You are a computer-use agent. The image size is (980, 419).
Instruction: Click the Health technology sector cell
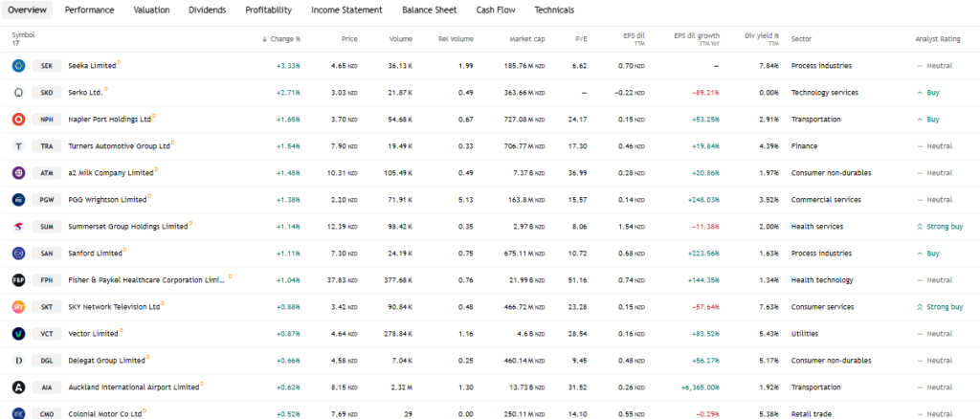[x=822, y=280]
